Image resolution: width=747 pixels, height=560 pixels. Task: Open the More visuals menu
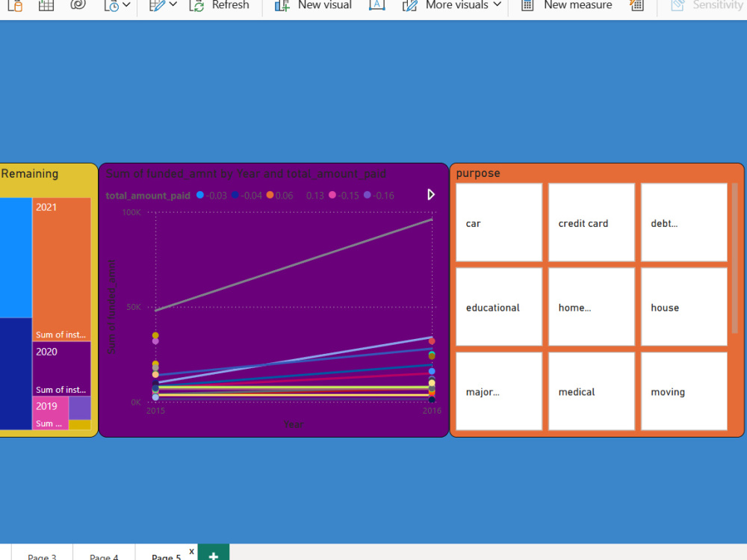(x=452, y=5)
